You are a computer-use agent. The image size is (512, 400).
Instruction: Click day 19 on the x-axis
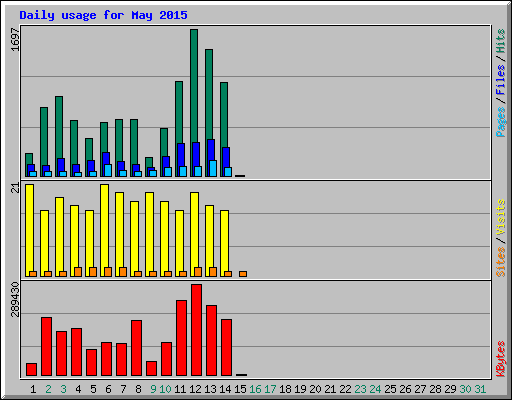300,389
